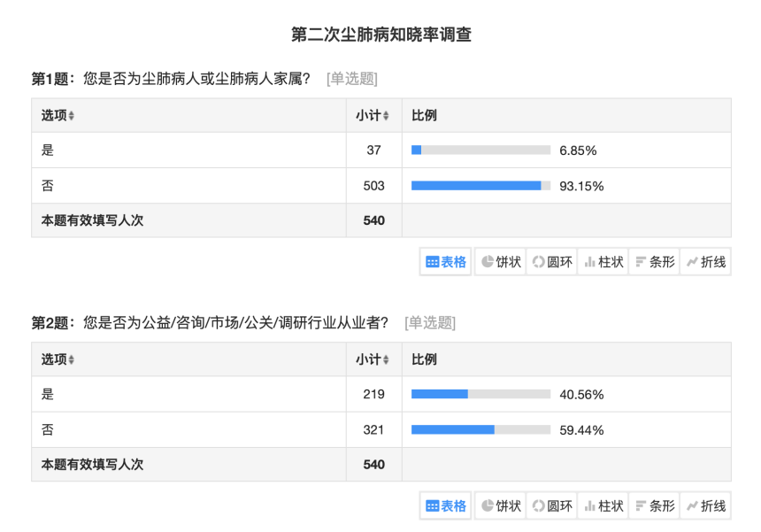
Task: Click the 40.56% progress bar for 是
Action: [x=481, y=394]
